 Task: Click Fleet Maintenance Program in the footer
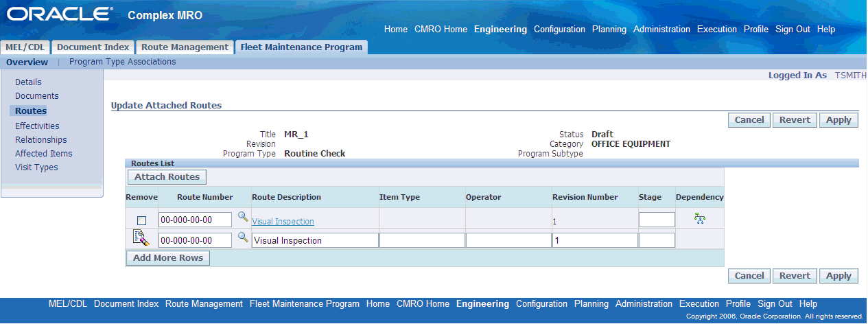coord(305,304)
